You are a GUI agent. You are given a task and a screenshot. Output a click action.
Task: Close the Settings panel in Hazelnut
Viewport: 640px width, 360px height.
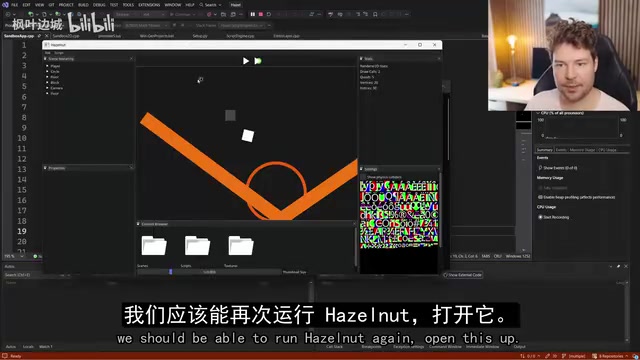439,169
